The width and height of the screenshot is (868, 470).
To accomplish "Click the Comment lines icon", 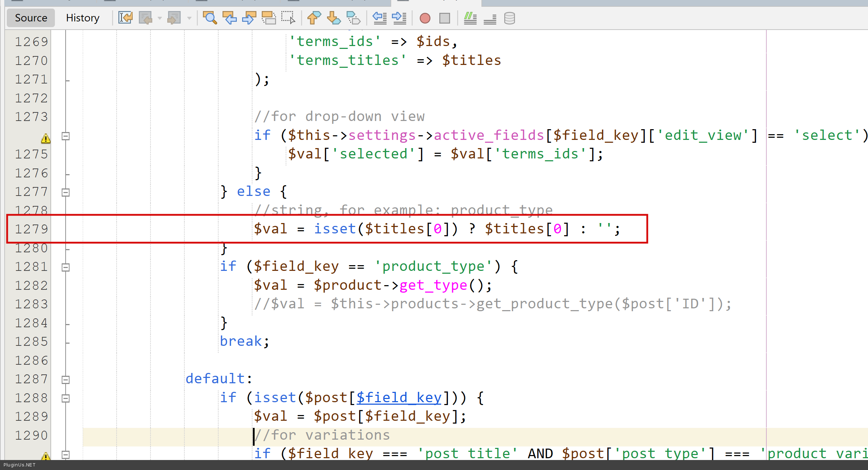I will 470,18.
